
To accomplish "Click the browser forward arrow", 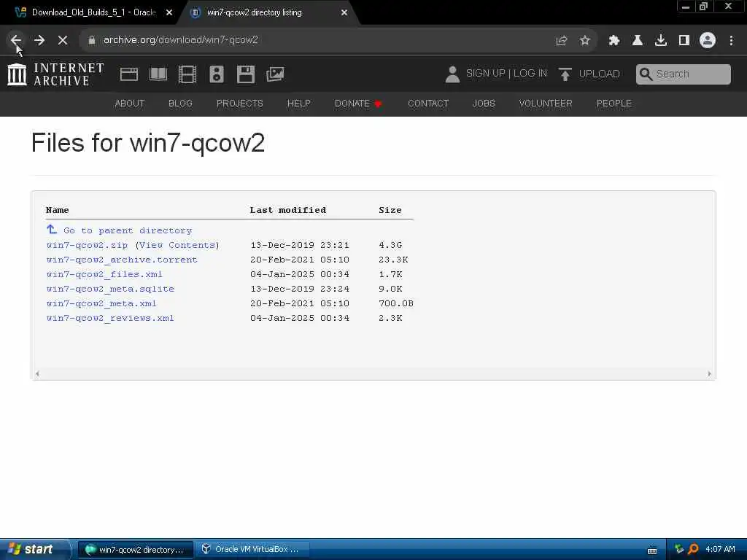I will 39,41.
